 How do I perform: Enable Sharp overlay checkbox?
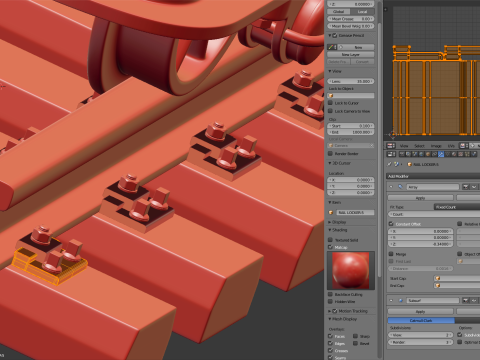pyautogui.click(x=355, y=336)
